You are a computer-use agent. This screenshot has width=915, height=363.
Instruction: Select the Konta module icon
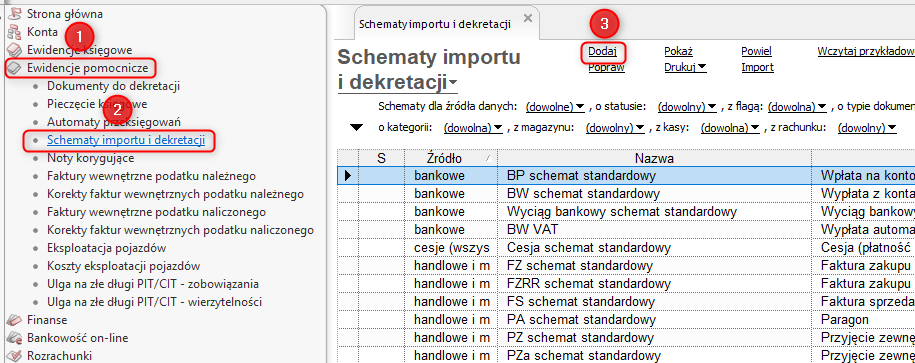(14, 32)
